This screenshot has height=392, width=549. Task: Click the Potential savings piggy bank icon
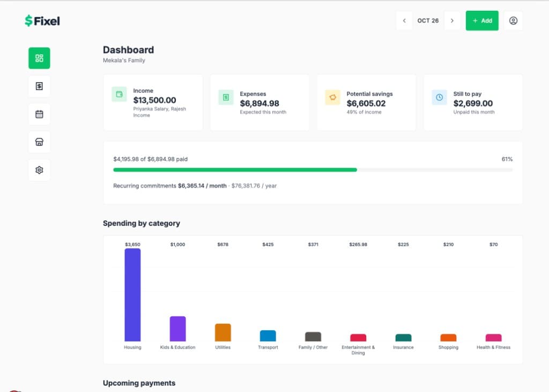click(x=332, y=98)
